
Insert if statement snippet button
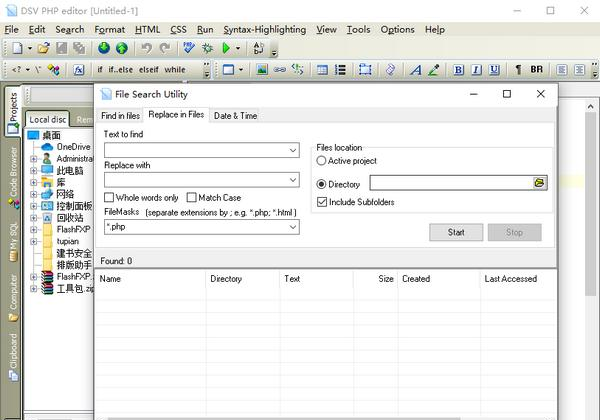tap(100, 70)
